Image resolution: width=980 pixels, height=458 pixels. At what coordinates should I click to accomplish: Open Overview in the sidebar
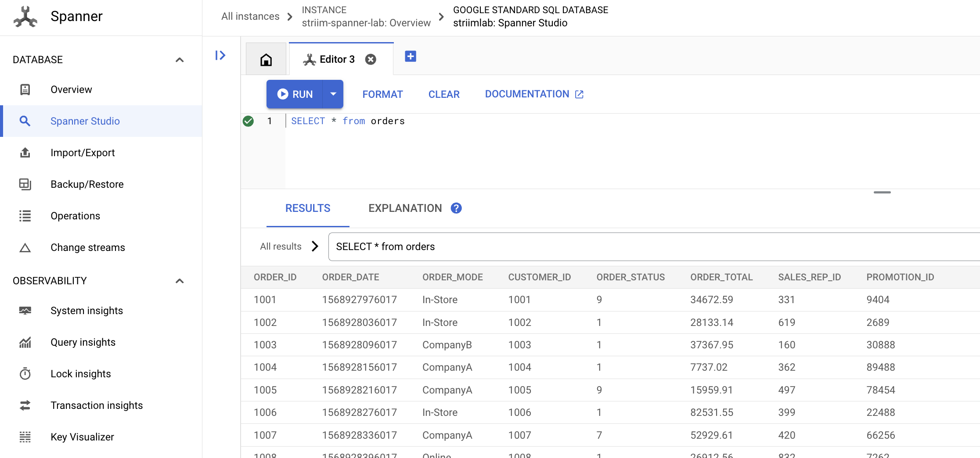[x=101, y=89]
